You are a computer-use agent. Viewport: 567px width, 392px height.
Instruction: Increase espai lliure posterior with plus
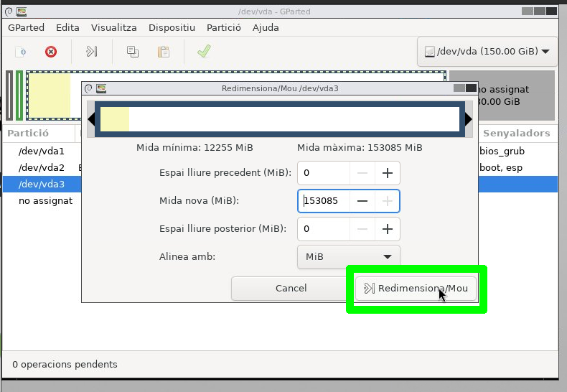click(388, 229)
